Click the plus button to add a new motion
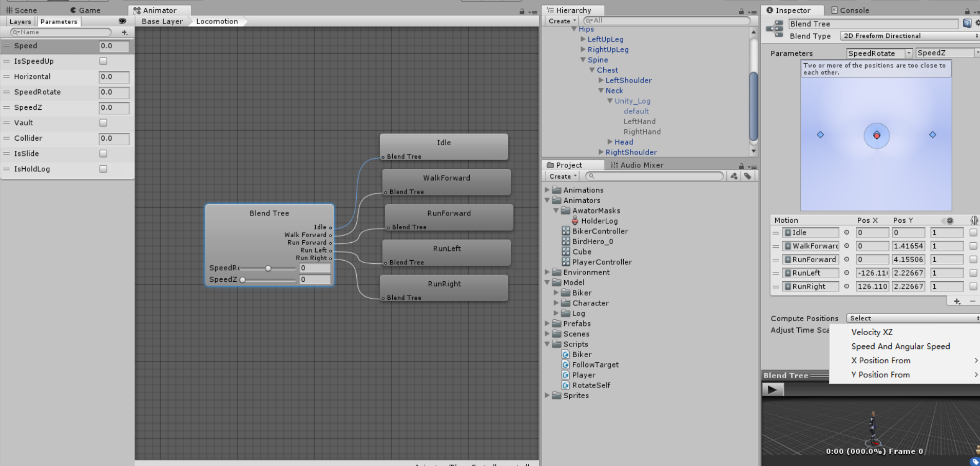The image size is (980, 466). (956, 301)
